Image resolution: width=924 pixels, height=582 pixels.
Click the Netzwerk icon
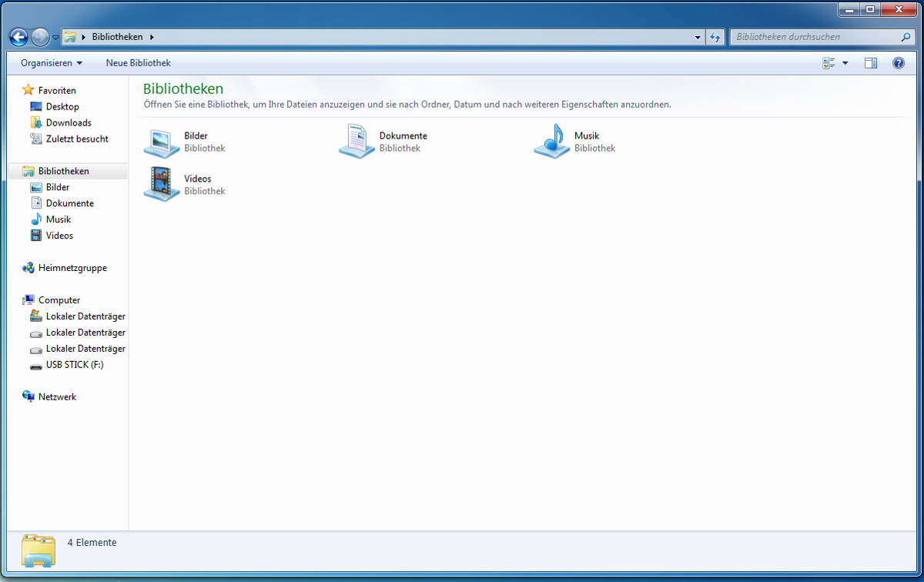(28, 397)
